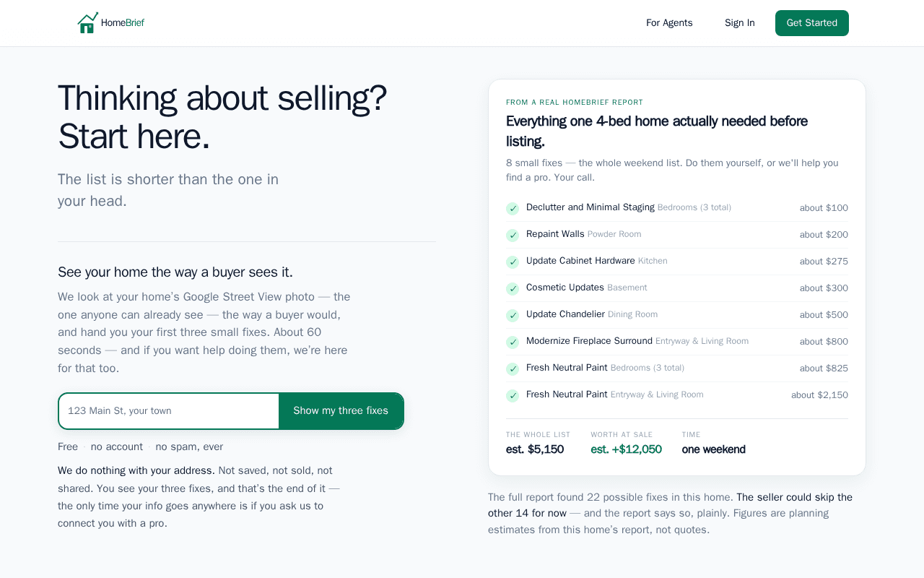Screen dimensions: 924x578
Task: Click the 'Dining Room' location label
Action: pyautogui.click(x=632, y=314)
